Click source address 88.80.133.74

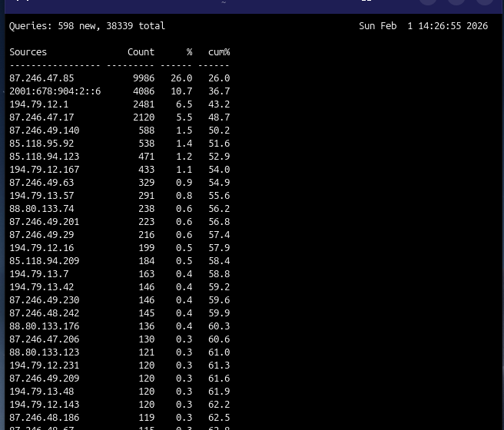click(x=41, y=209)
